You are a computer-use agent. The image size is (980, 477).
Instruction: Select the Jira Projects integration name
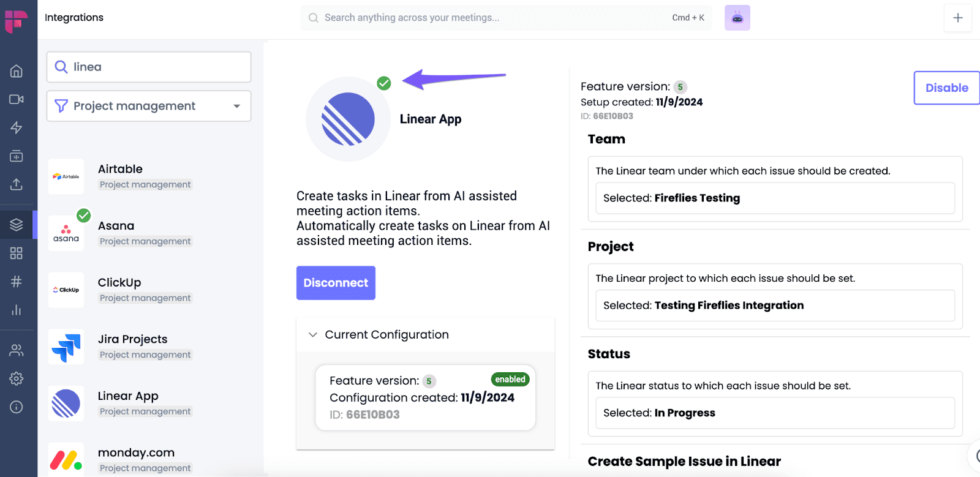[x=132, y=339]
